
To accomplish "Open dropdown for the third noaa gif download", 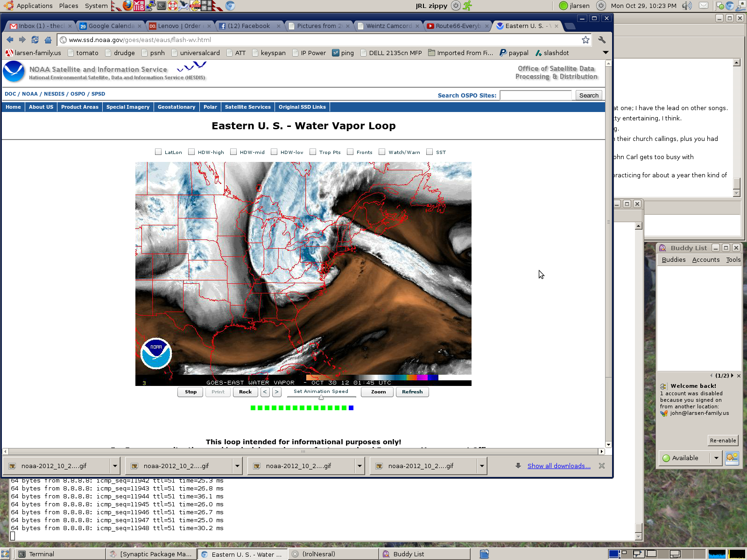I will pos(359,466).
